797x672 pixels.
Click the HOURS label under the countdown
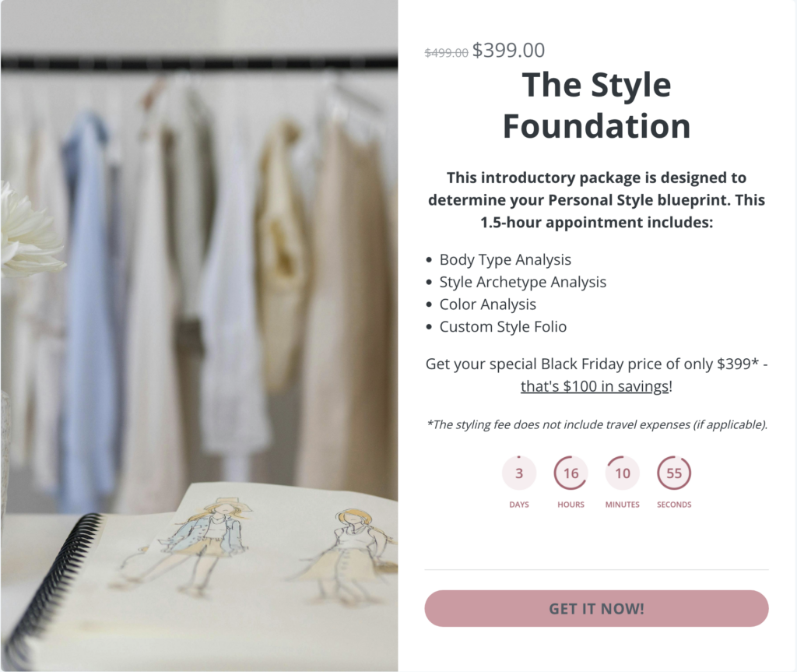[571, 505]
